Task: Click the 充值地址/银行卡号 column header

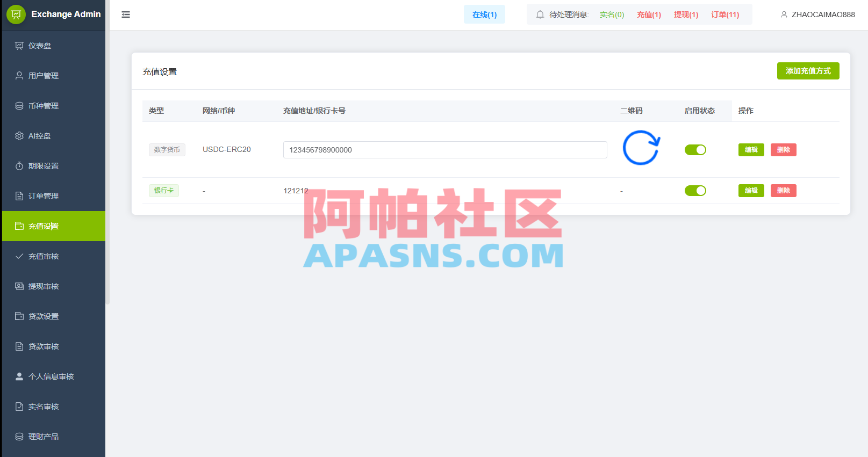Action: point(314,111)
